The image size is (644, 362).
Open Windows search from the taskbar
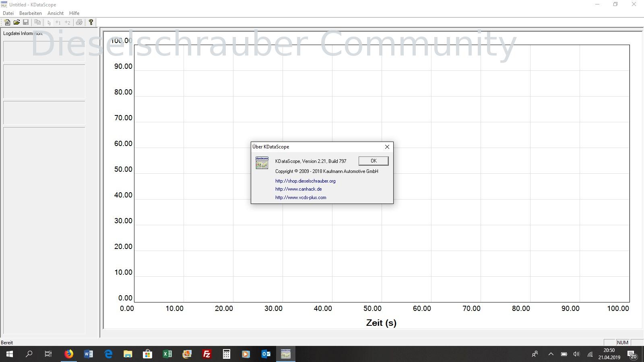(29, 354)
